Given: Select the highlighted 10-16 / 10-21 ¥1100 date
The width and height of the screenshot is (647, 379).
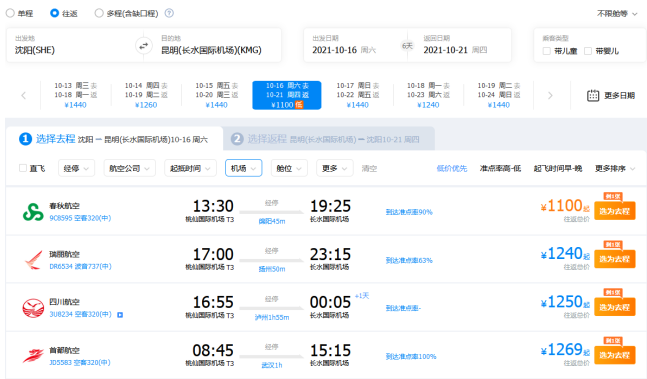Looking at the screenshot, I should click(x=287, y=95).
